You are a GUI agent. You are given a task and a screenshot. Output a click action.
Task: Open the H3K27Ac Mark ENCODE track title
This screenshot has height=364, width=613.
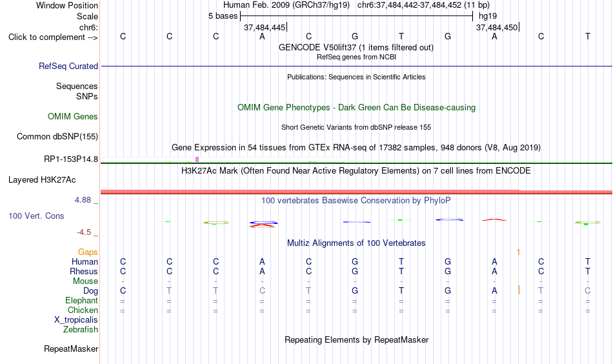(x=356, y=171)
